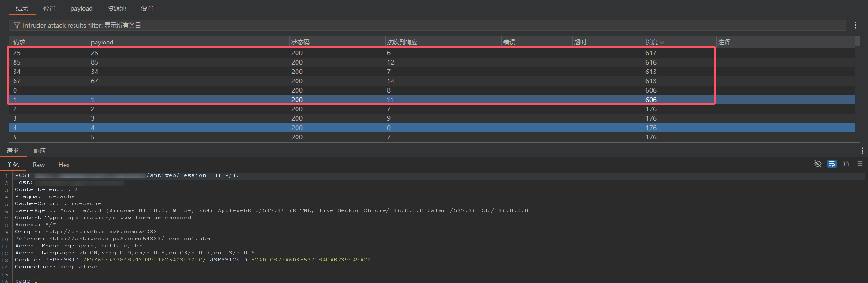Toggle the \n non-printable characters button
Image resolution: width=868 pixels, height=283 pixels.
click(846, 164)
